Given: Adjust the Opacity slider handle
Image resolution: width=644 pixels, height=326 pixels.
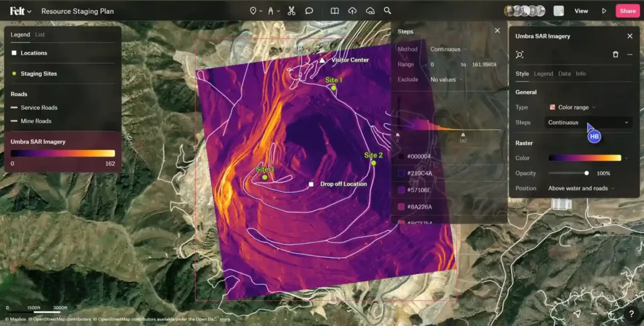Looking at the screenshot, I should pyautogui.click(x=587, y=173).
